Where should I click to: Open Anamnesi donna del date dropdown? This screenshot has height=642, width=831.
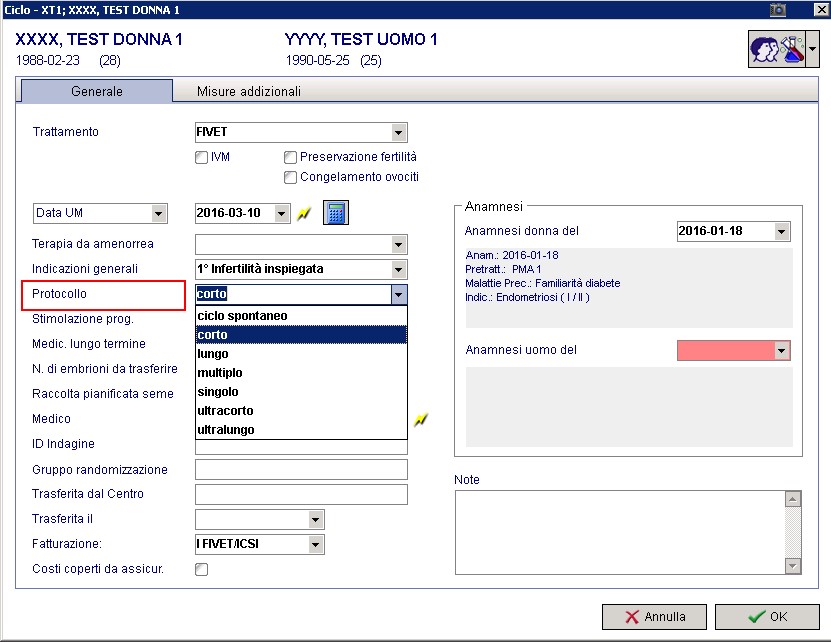tap(781, 232)
